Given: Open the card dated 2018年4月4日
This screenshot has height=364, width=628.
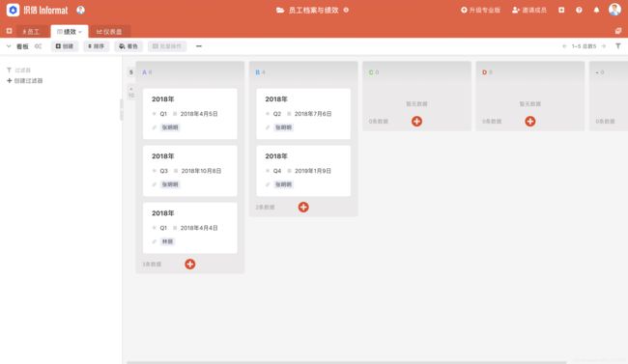Looking at the screenshot, I should click(189, 228).
